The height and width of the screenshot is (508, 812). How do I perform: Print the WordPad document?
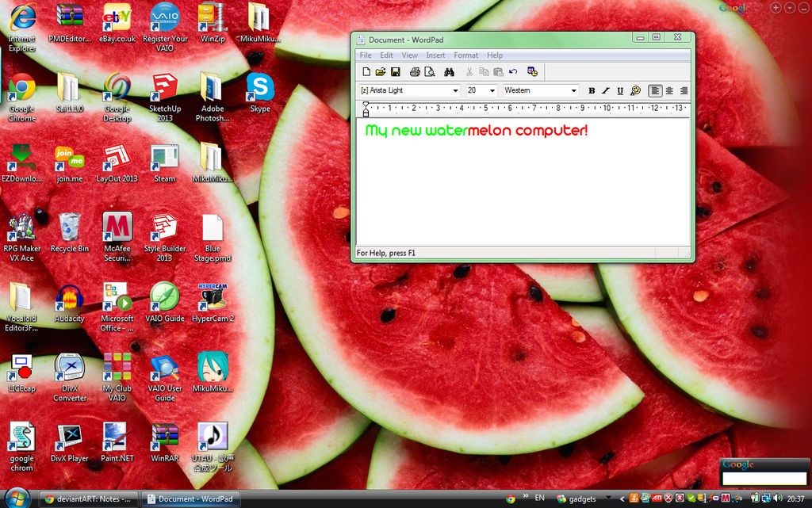coord(415,72)
